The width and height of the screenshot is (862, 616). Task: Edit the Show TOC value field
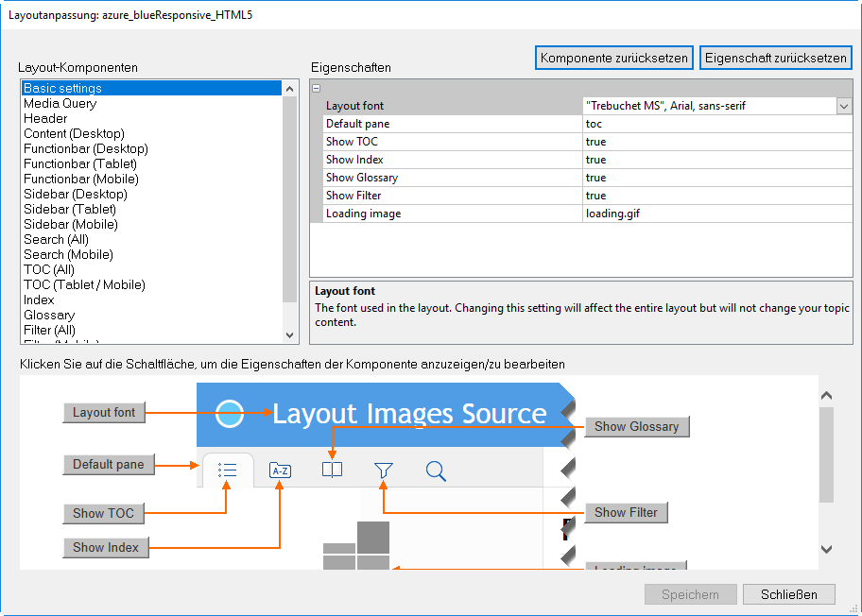pyautogui.click(x=716, y=142)
